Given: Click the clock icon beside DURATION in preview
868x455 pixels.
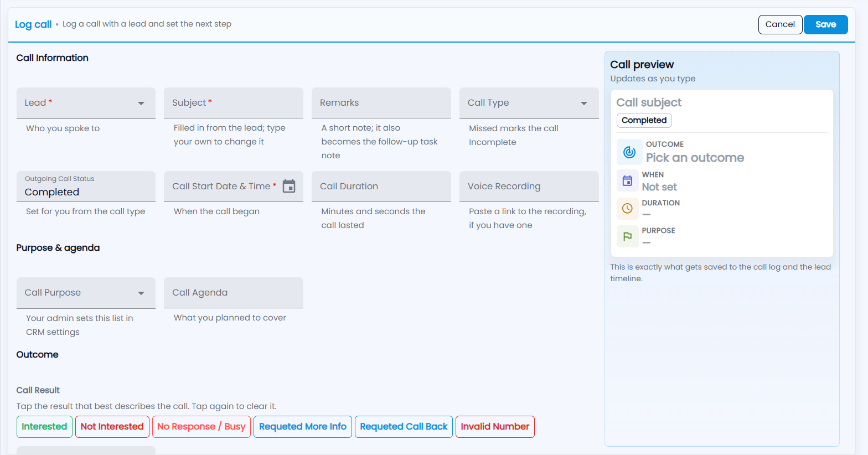Looking at the screenshot, I should pyautogui.click(x=627, y=209).
